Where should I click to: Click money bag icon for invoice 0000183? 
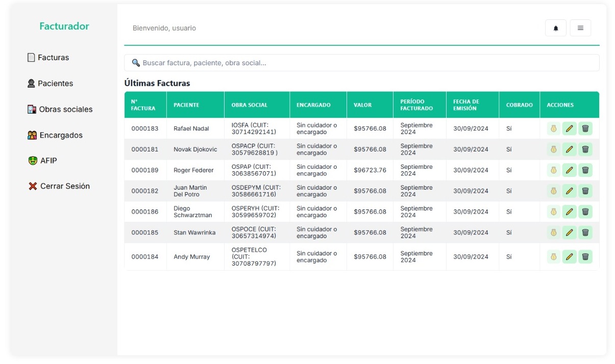pyautogui.click(x=553, y=128)
